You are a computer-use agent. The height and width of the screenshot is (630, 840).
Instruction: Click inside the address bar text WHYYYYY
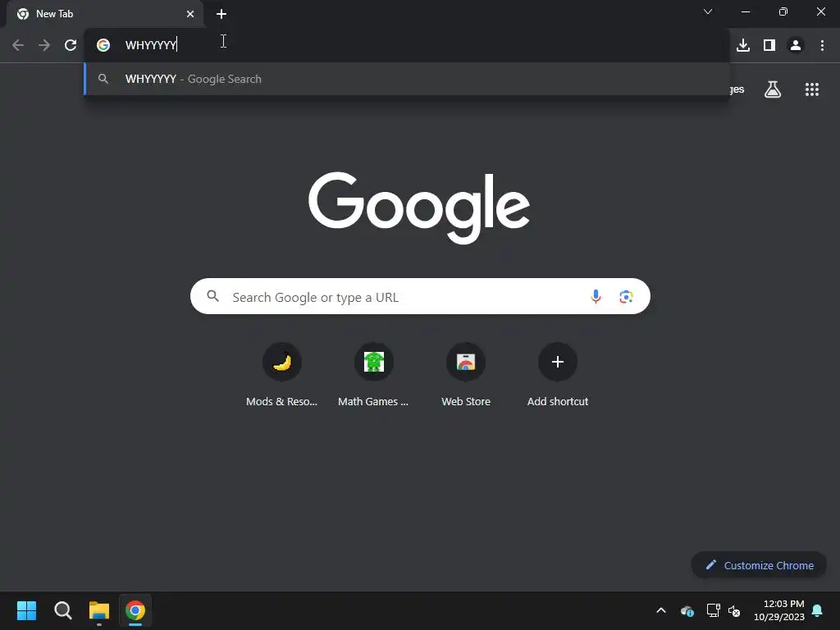[151, 45]
